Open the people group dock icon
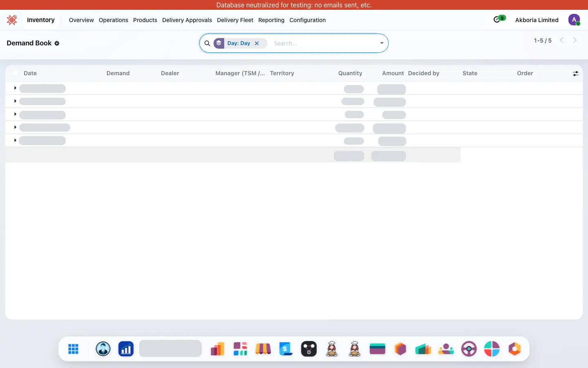This screenshot has height=368, width=588. (x=446, y=349)
